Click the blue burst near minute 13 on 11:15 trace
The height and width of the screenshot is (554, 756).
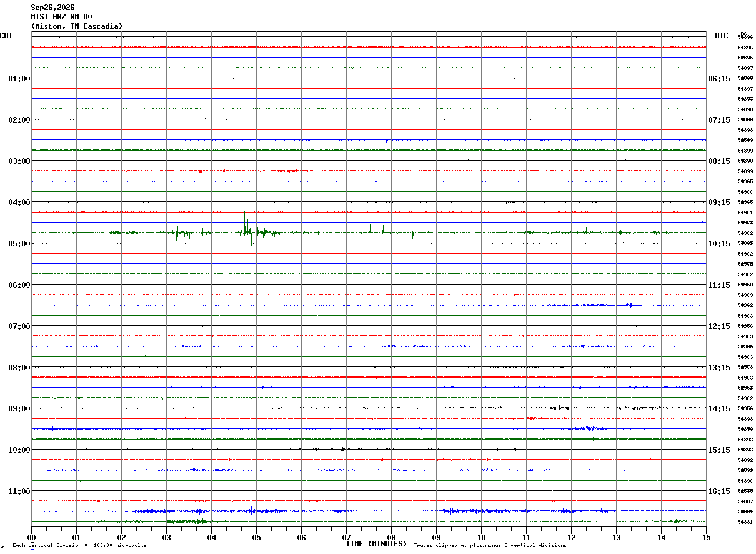click(629, 305)
